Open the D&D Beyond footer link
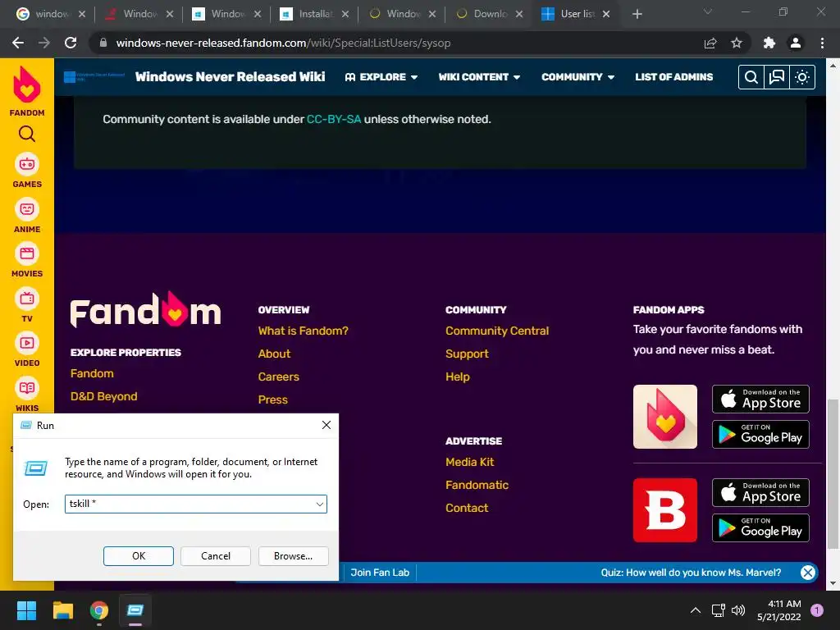Image resolution: width=840 pixels, height=630 pixels. 104,396
